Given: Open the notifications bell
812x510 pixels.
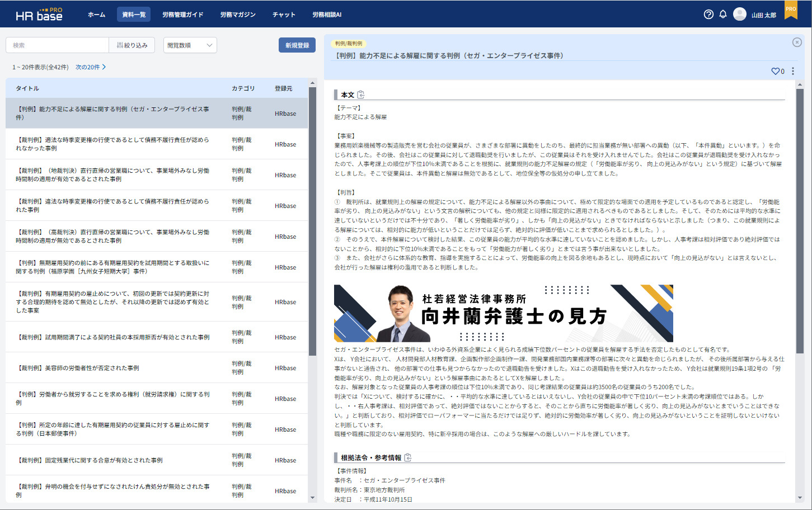Looking at the screenshot, I should point(723,15).
